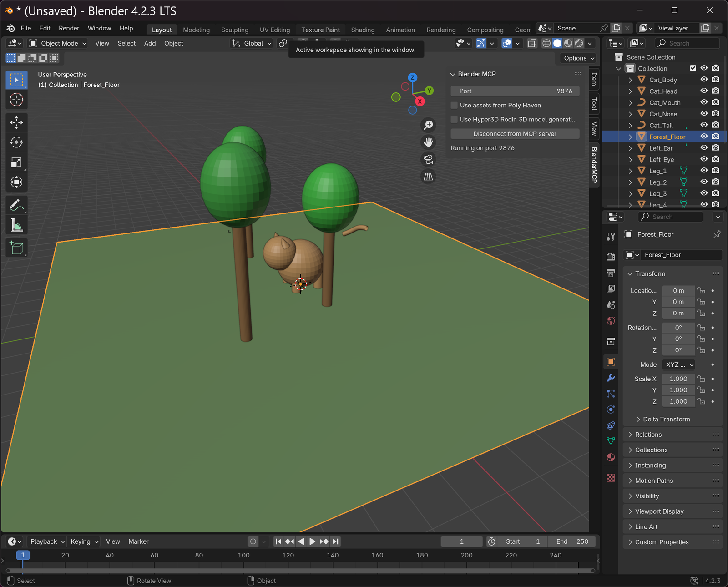Image resolution: width=728 pixels, height=587 pixels.
Task: Open the Add menu in viewport header
Action: click(150, 43)
